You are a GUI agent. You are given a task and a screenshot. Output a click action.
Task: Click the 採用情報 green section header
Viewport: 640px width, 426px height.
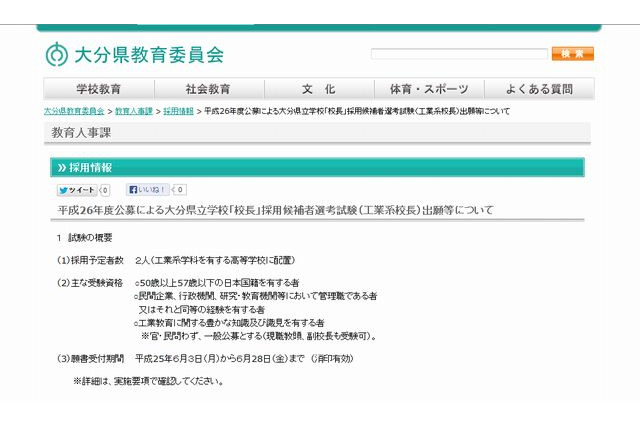pos(317,167)
